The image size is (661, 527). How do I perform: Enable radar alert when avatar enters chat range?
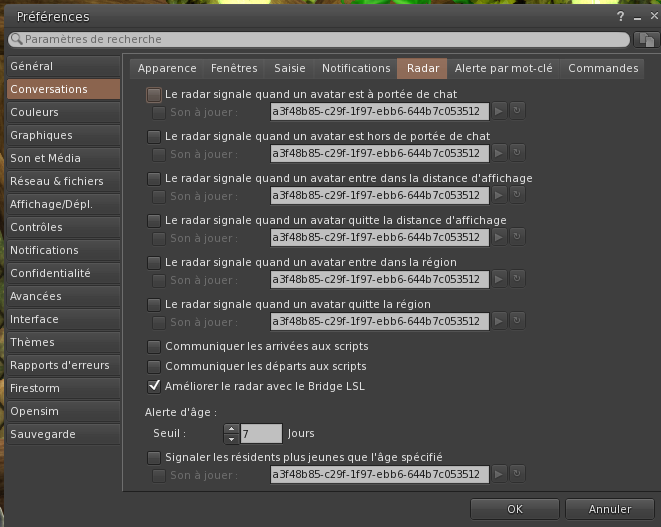pyautogui.click(x=154, y=94)
